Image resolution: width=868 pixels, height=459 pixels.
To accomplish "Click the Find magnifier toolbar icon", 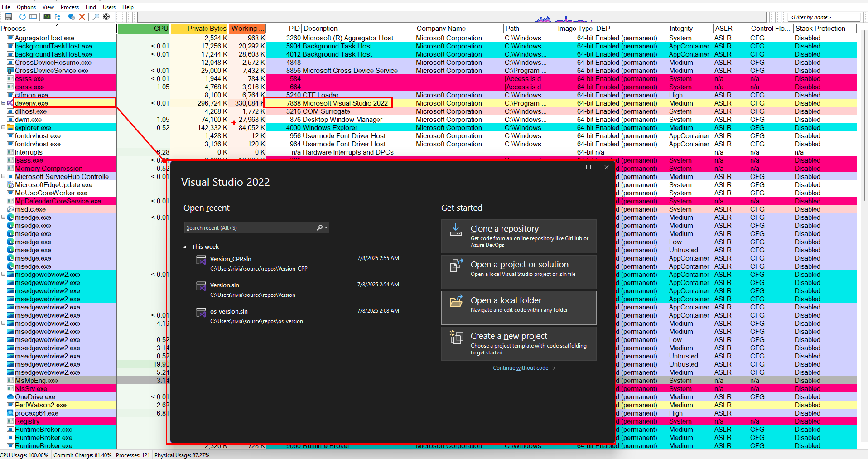I will coord(96,17).
